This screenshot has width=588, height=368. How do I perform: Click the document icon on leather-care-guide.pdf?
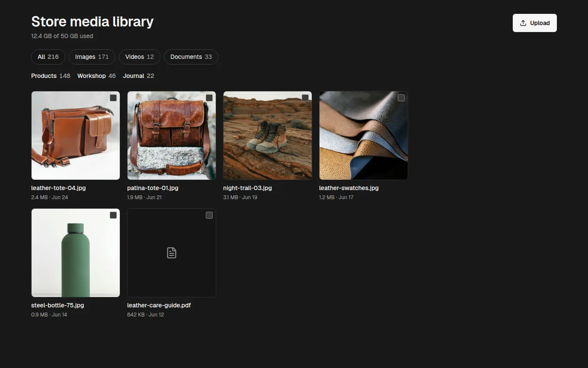point(172,253)
